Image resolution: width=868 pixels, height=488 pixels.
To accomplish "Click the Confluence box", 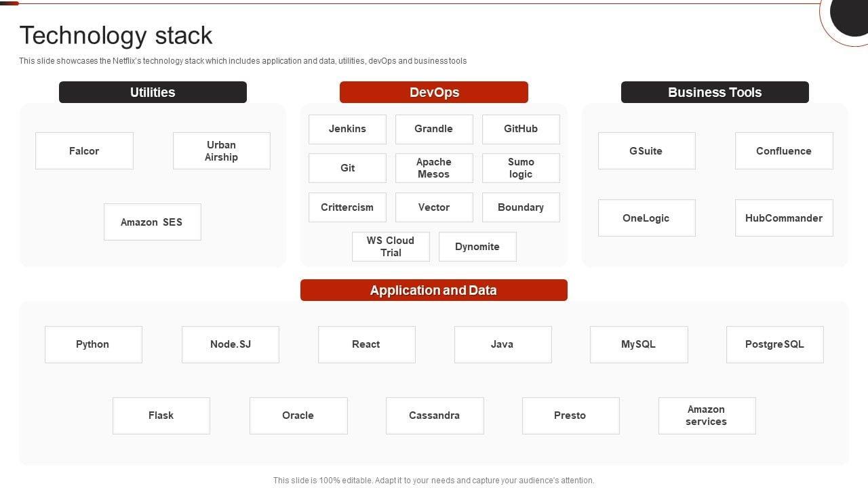I will (784, 150).
